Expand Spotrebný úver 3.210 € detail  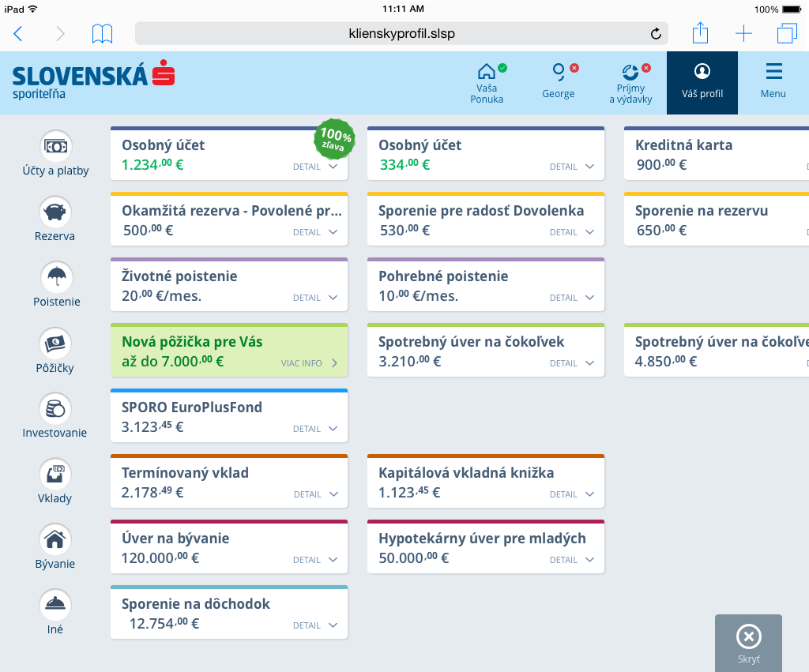(x=572, y=363)
